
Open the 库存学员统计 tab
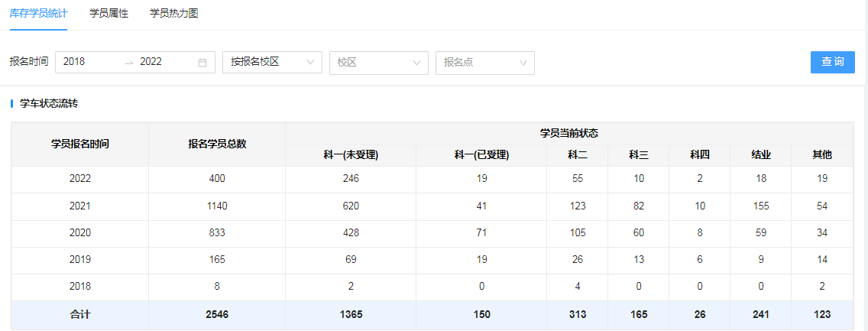click(38, 14)
